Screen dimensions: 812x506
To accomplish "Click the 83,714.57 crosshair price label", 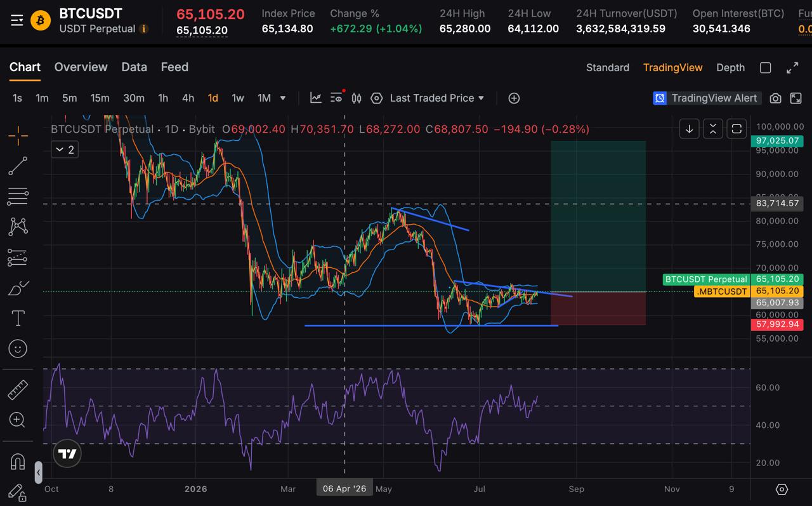I will 778,204.
